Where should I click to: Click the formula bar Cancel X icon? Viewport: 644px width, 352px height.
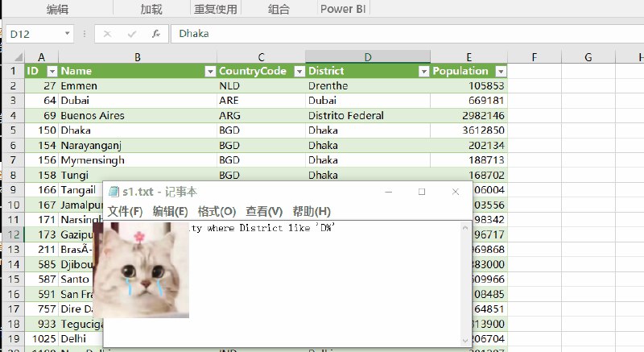[x=107, y=34]
